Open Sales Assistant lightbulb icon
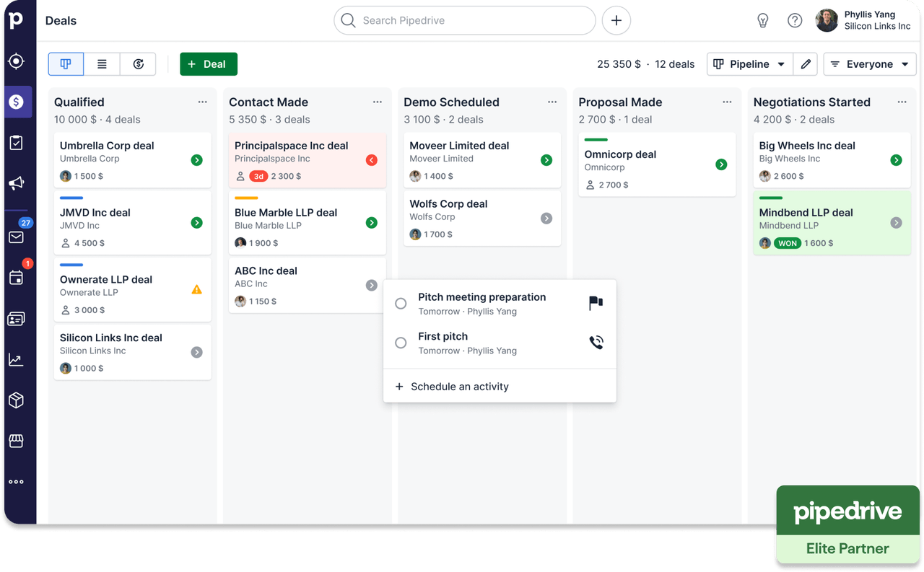 coord(763,21)
